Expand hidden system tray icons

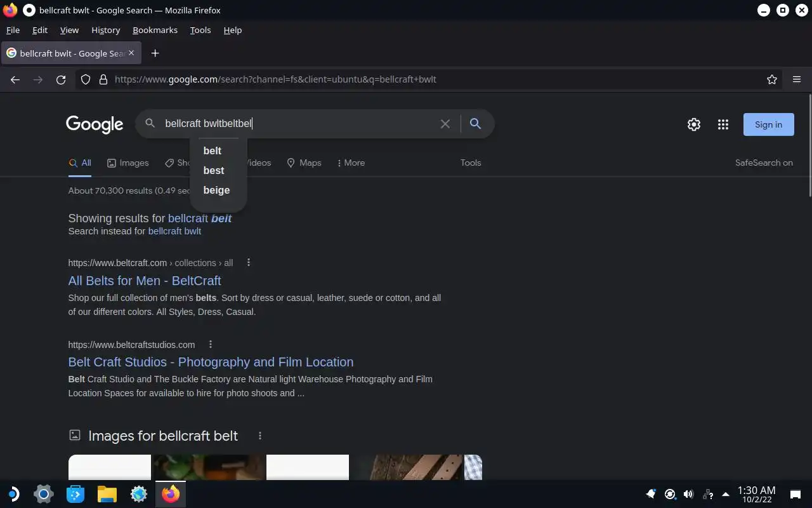pyautogui.click(x=726, y=494)
